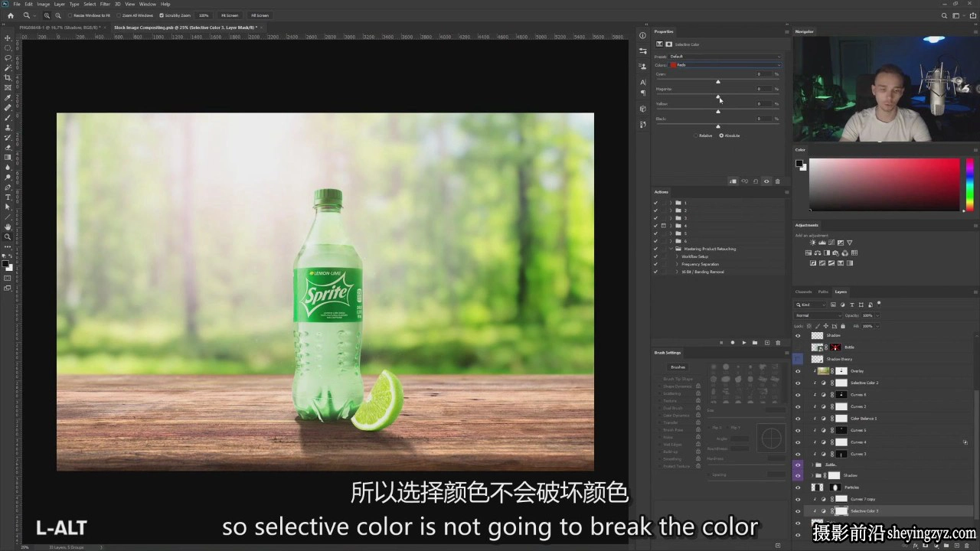This screenshot has width=980, height=551.
Task: Click the Fill Screen button
Action: click(260, 15)
